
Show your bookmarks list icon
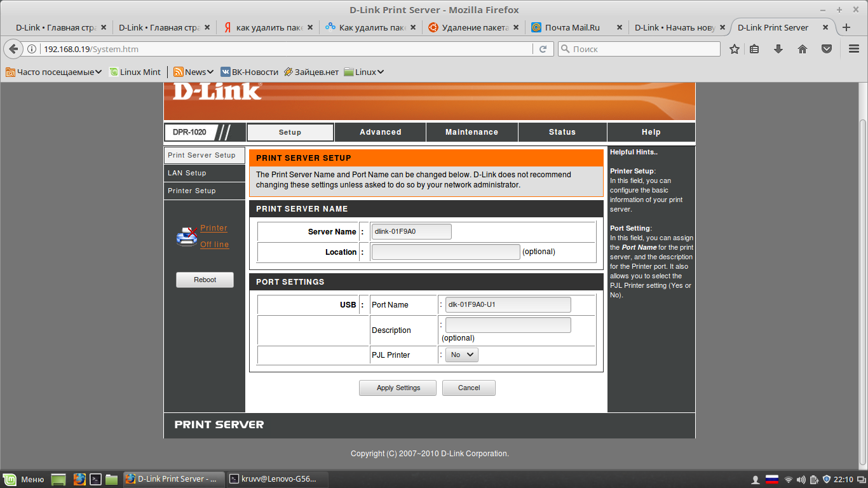754,49
